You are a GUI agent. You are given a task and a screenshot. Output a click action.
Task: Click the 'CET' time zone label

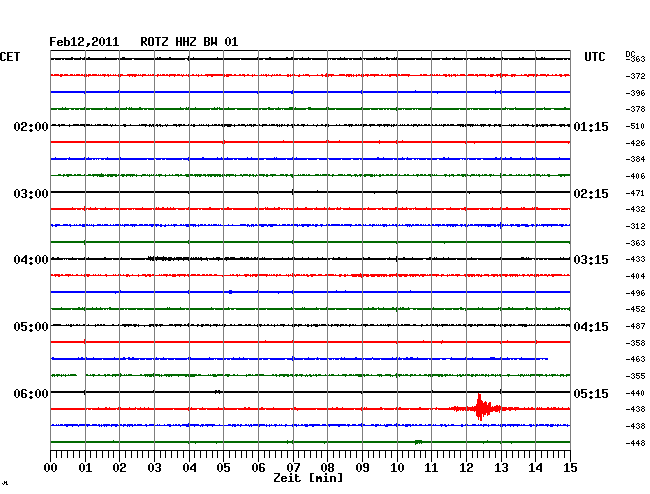[10, 57]
